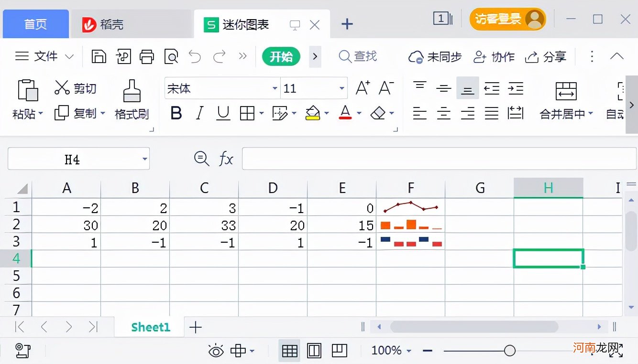Open the 100% zoom level dropdown
The height and width of the screenshot is (364, 638).
click(x=409, y=351)
